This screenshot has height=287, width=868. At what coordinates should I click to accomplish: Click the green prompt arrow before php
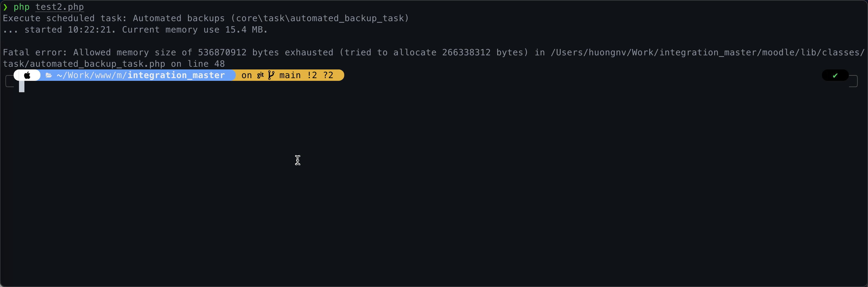tap(5, 7)
